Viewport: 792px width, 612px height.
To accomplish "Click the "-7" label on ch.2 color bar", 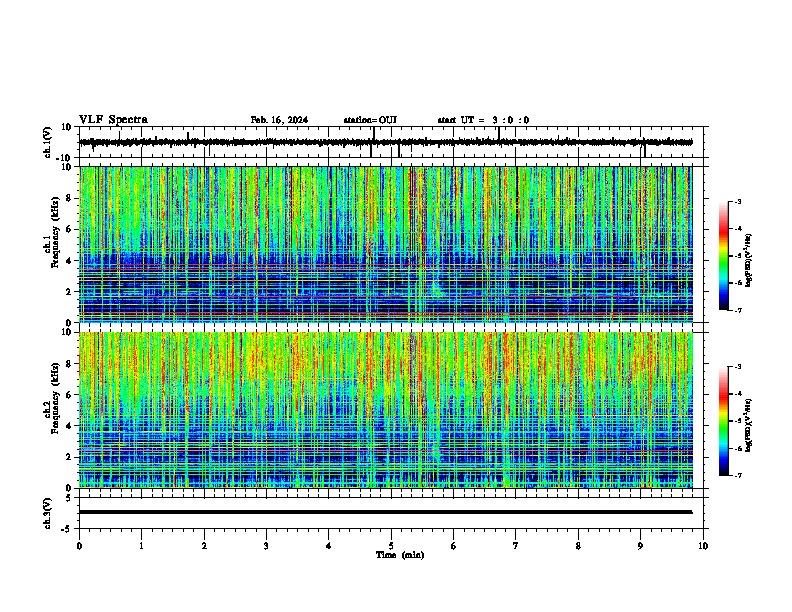I will (x=737, y=475).
